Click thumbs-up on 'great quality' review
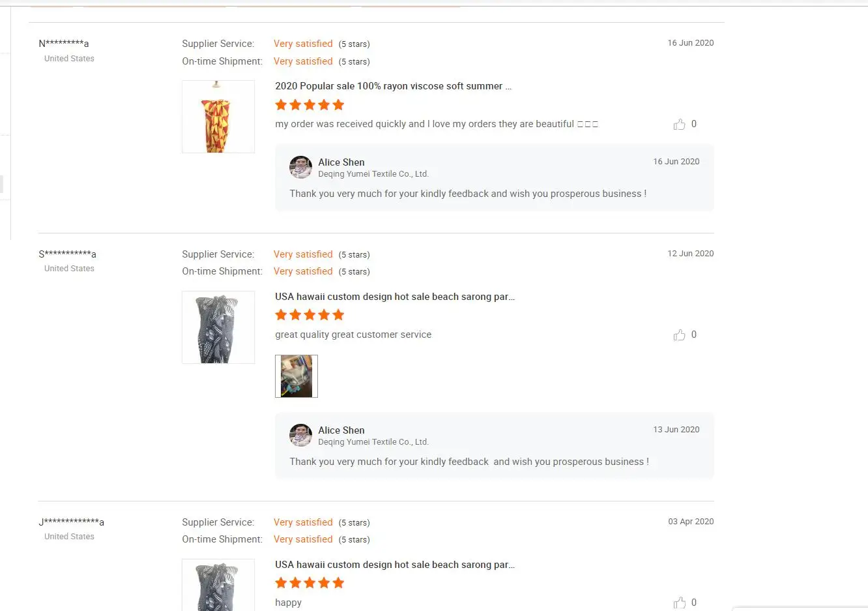 (x=680, y=335)
